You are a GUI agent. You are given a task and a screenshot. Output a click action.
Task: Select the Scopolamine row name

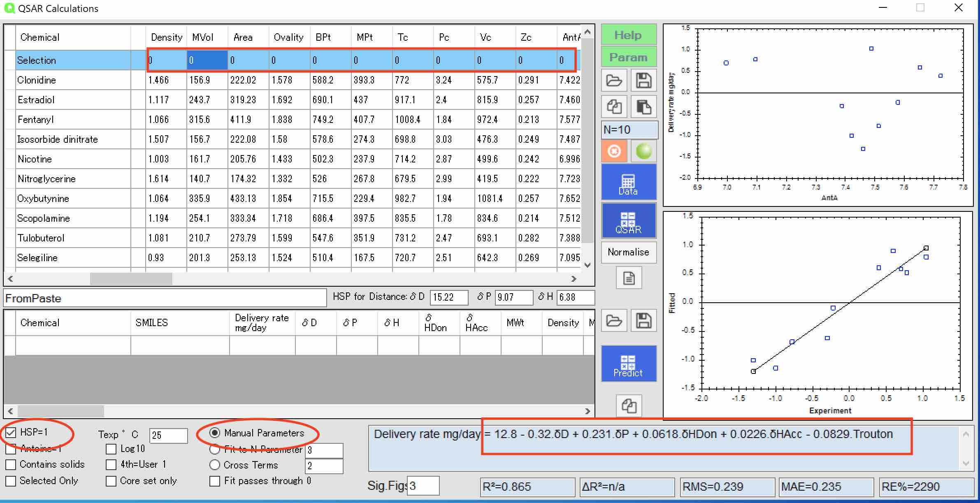pyautogui.click(x=43, y=218)
